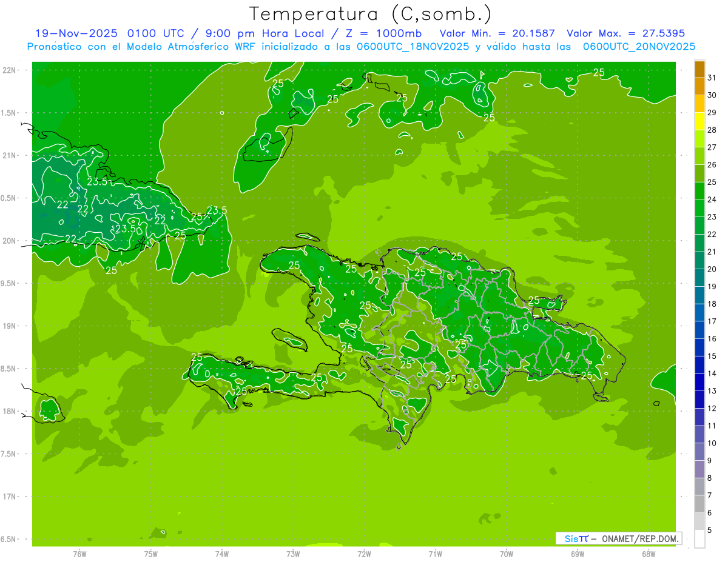Click the title "Temperatura (C,somb.)"
728x562 pixels.
click(371, 15)
